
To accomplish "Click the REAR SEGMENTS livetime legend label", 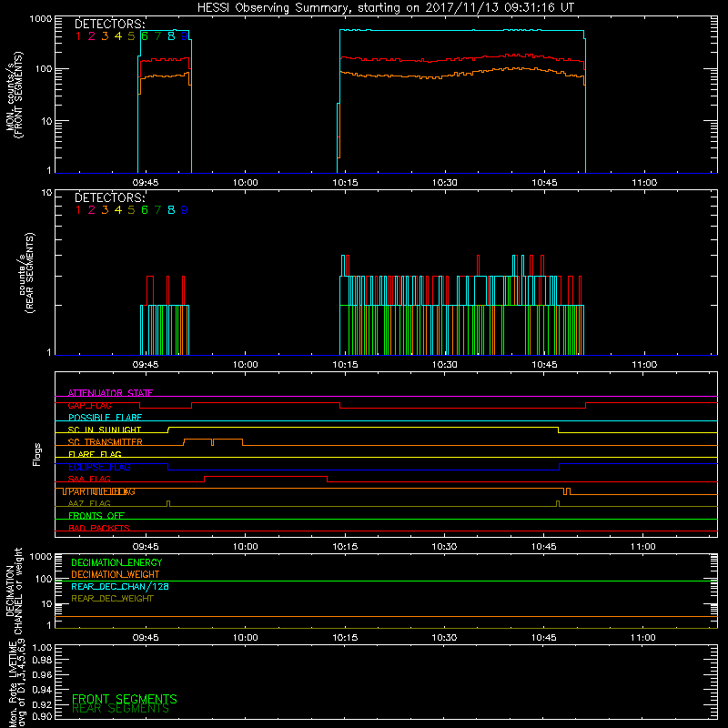I will tap(120, 709).
